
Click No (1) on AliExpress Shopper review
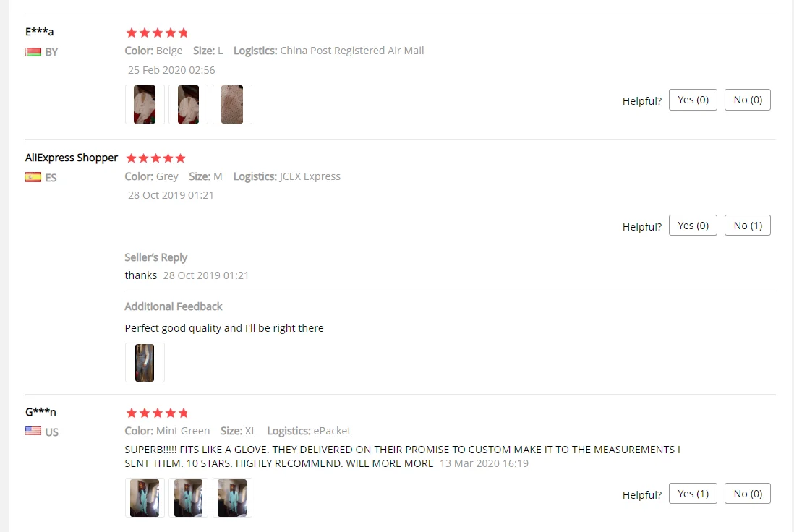(748, 226)
